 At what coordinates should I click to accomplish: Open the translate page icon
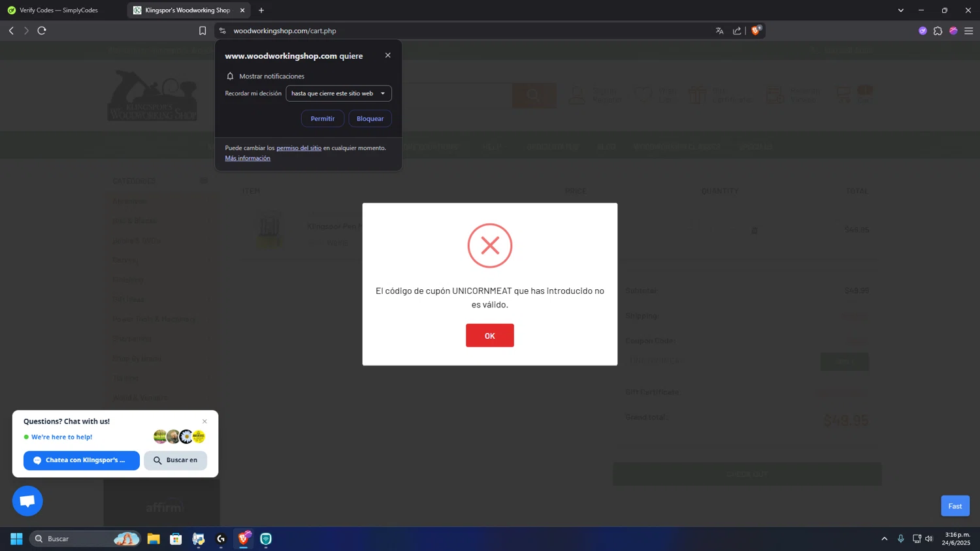pos(719,31)
